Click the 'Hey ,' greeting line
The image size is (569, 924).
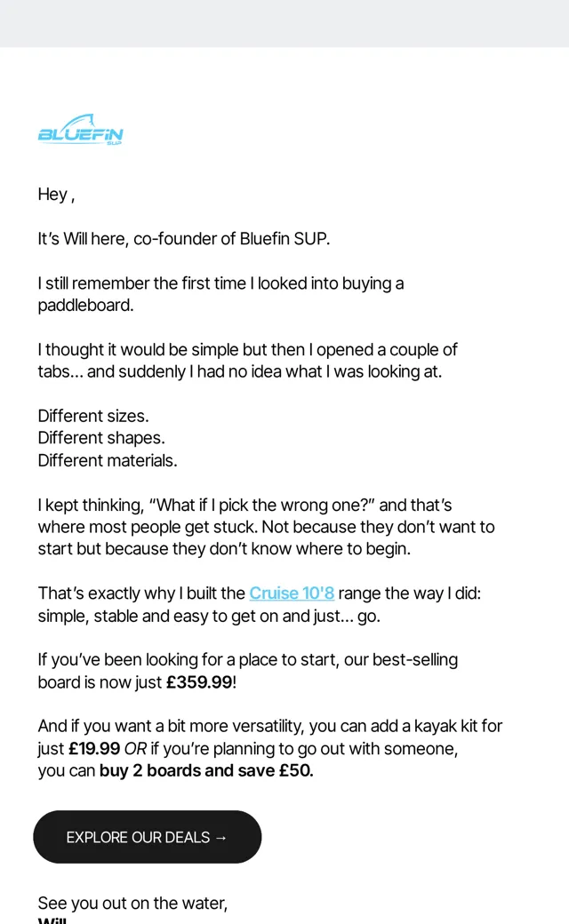click(56, 195)
